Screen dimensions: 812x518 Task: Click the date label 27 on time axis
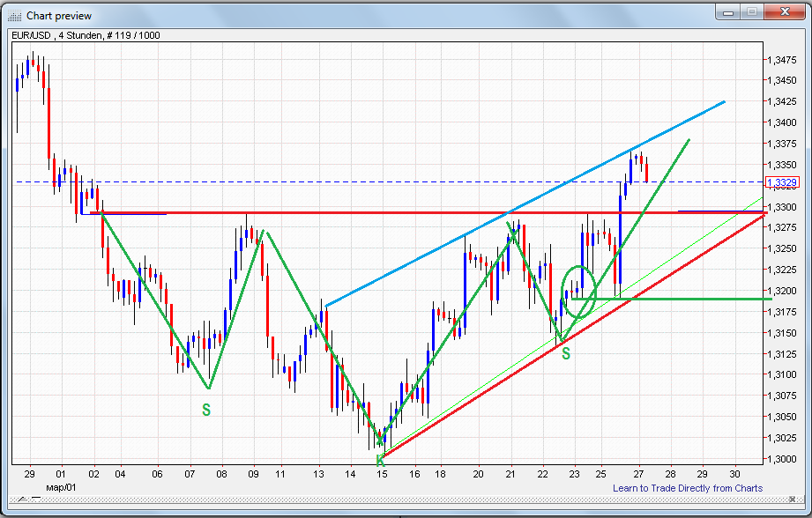638,474
